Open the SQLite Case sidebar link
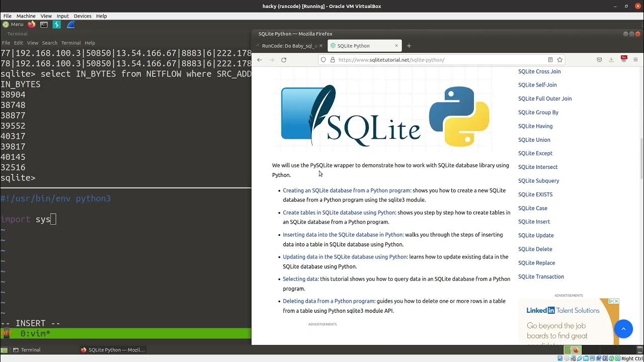This screenshot has height=362, width=644. pos(533,208)
